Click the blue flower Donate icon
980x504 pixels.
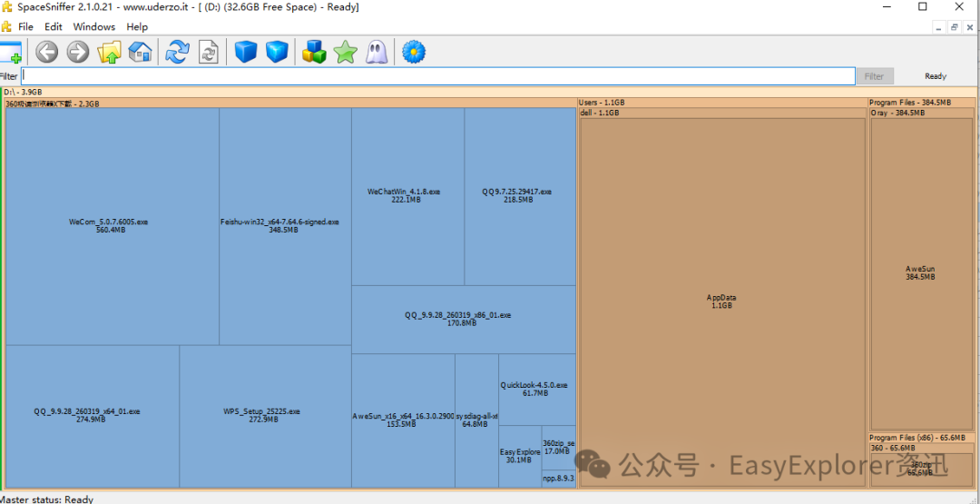(x=413, y=52)
